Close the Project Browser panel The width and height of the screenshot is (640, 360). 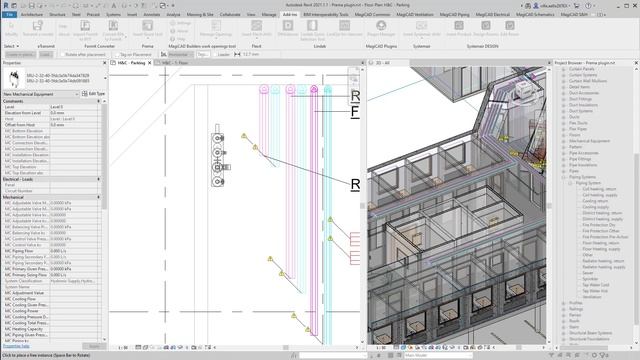636,63
